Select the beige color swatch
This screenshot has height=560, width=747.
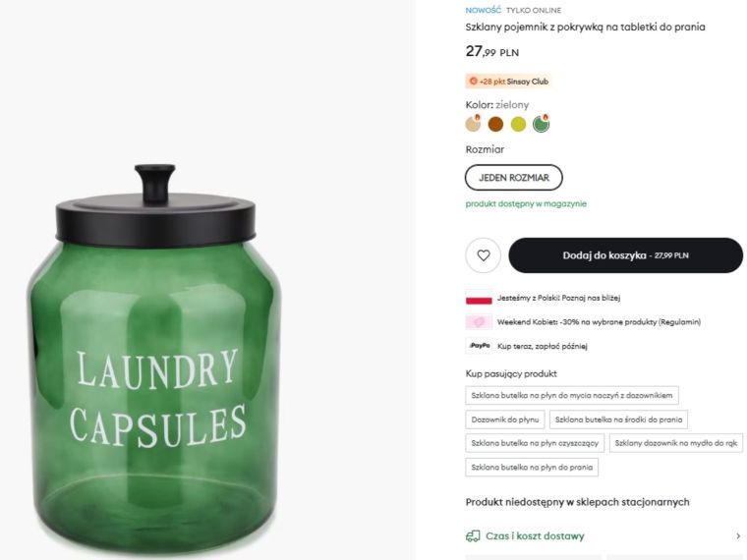pos(473,124)
